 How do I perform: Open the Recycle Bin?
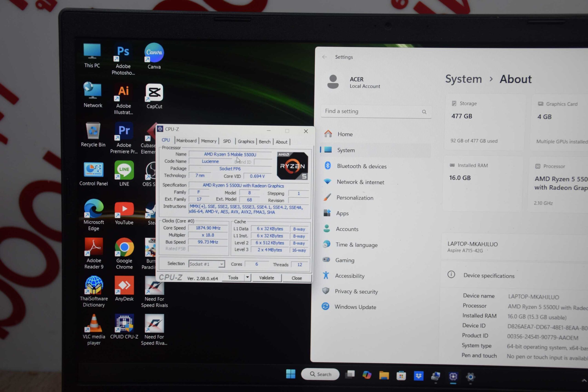[x=93, y=135]
